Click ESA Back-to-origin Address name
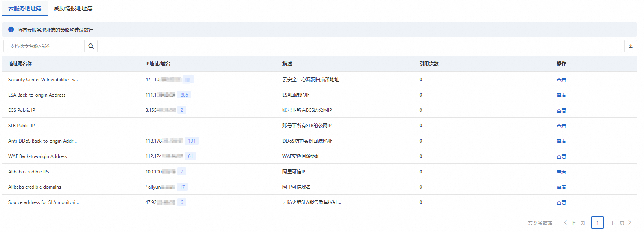Screen dimensions: 644x232 click(x=37, y=95)
